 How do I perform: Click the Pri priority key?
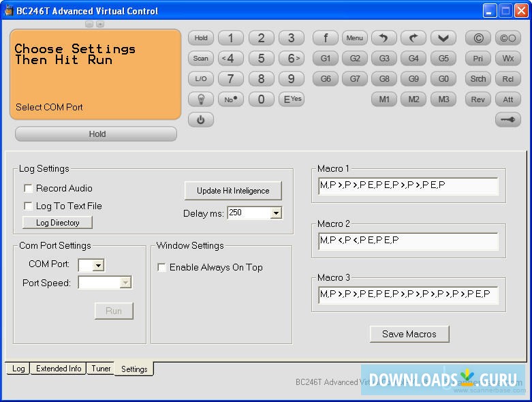[x=478, y=59]
